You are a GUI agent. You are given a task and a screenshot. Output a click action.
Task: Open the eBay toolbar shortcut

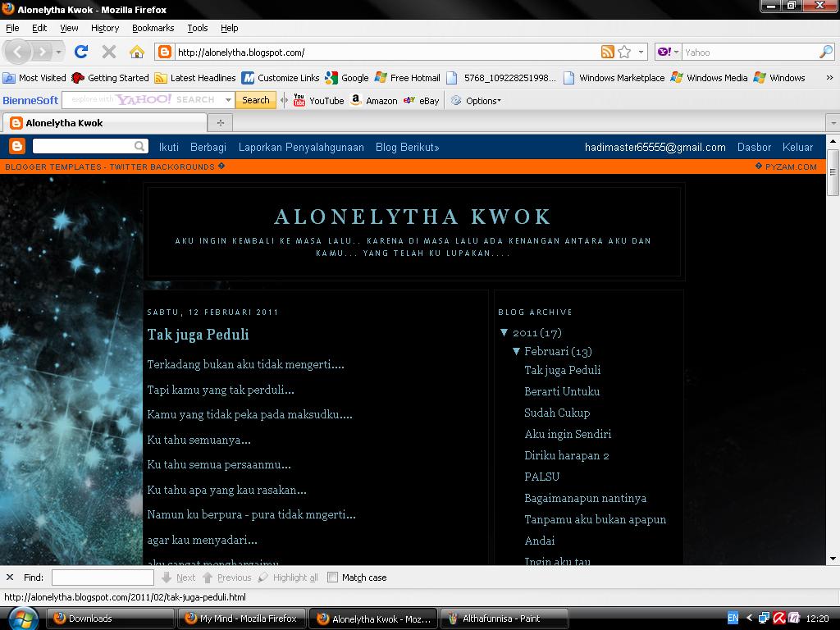click(421, 100)
